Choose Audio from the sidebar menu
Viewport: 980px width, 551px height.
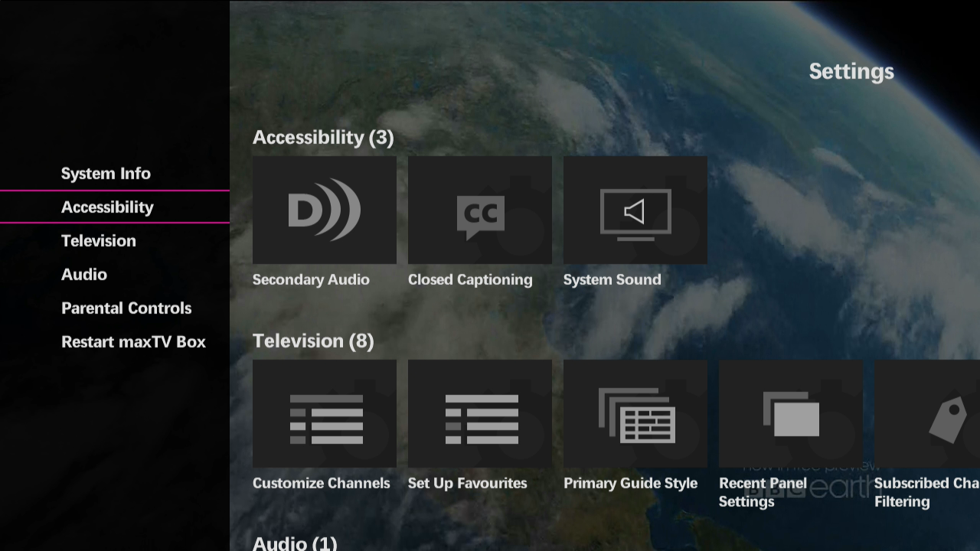(84, 275)
